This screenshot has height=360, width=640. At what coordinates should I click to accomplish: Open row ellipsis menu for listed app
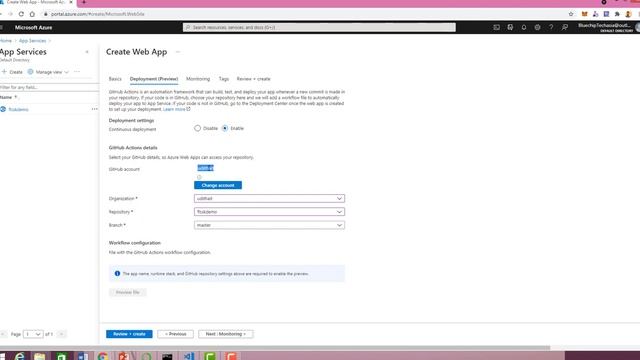coord(95,109)
